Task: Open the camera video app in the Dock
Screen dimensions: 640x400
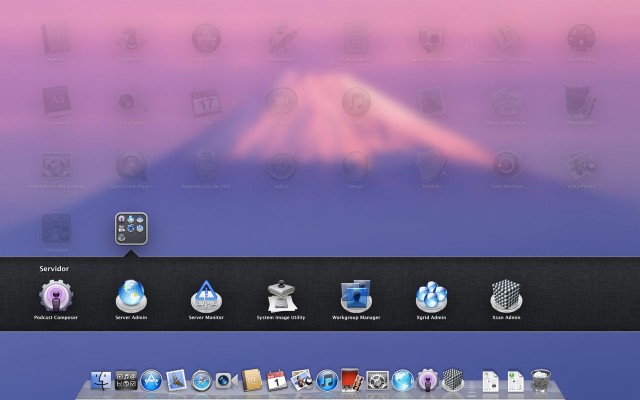Action: pos(227,380)
